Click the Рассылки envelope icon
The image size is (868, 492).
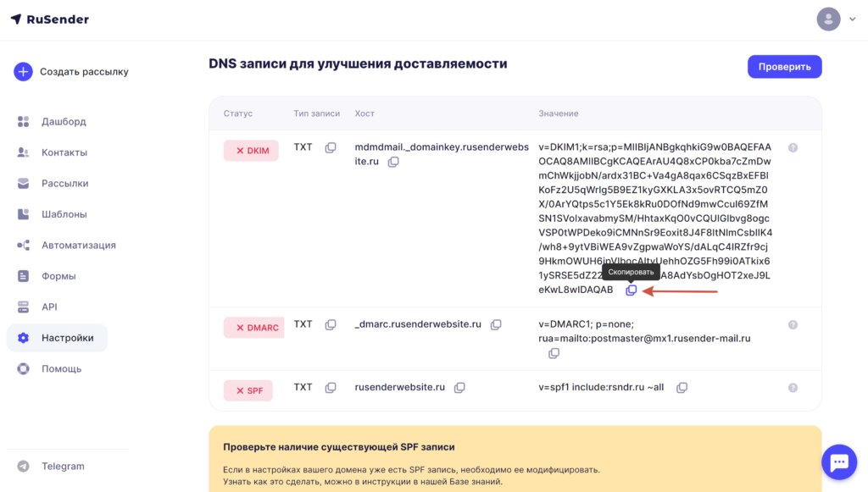click(x=23, y=184)
